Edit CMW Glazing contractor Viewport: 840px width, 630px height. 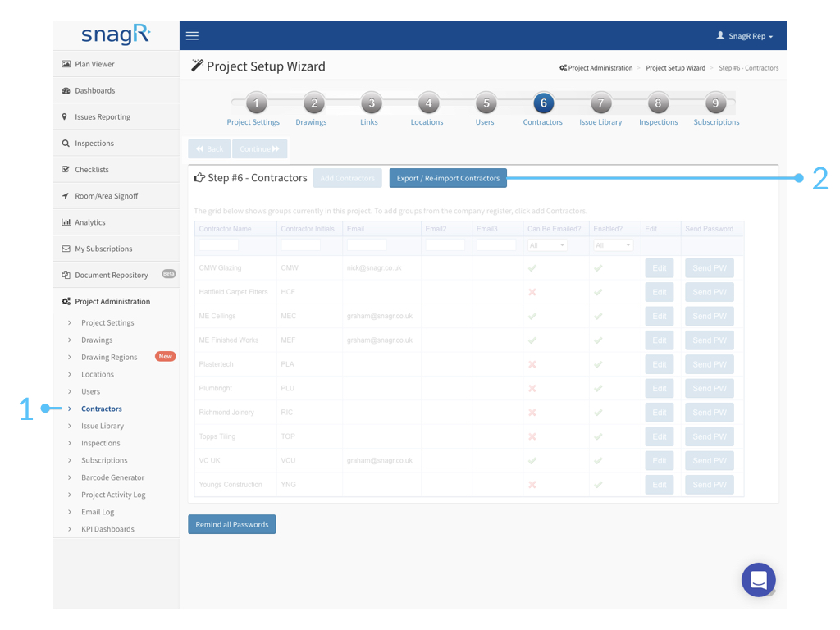659,268
